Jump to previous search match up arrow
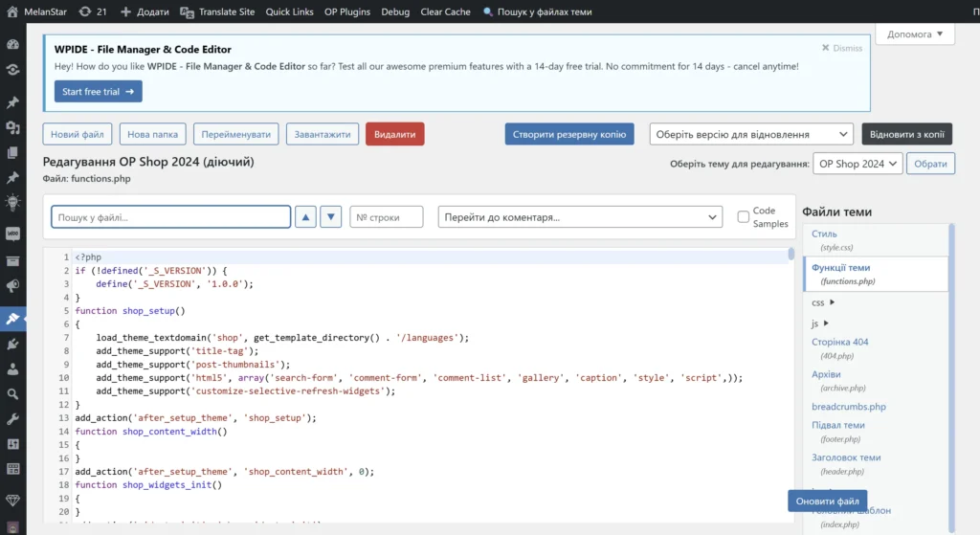980x535 pixels. [305, 217]
